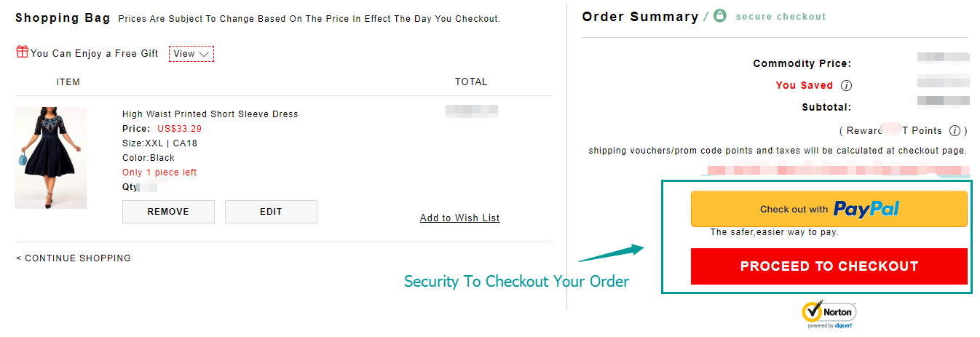Click the TOTAL column header
The image size is (980, 337).
point(471,82)
